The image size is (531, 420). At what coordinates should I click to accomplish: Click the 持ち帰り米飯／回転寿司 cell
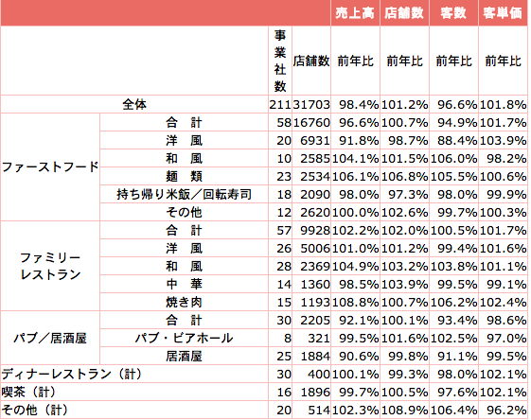(184, 194)
